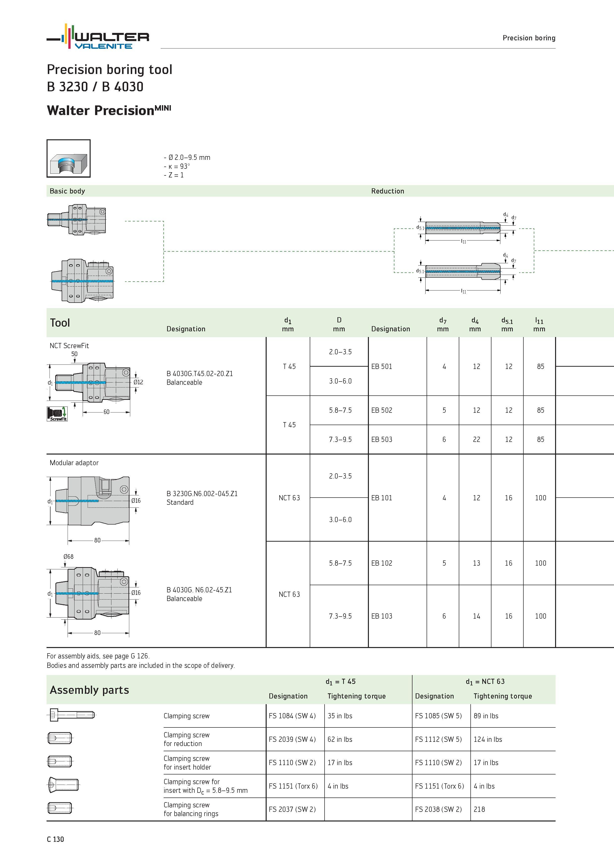Click the reduction clamping screw icon
Viewport: 614px width, 868px height.
click(x=60, y=738)
